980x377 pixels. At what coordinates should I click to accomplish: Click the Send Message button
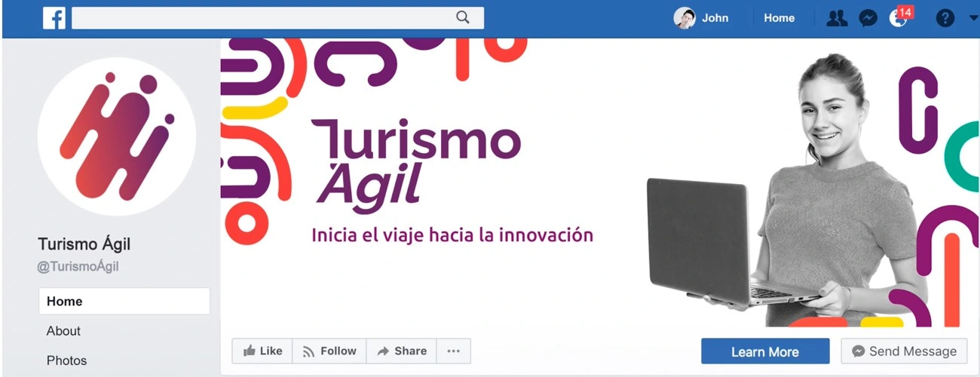point(905,351)
